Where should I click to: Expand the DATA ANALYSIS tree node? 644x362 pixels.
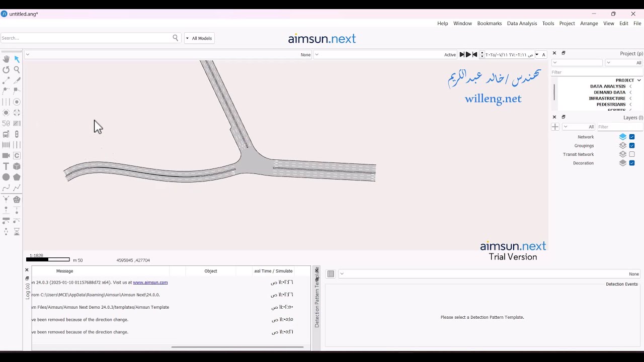pos(630,86)
